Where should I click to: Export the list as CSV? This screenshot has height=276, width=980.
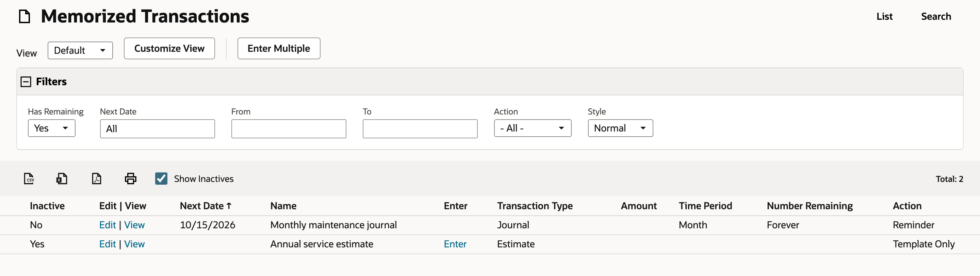click(x=29, y=179)
